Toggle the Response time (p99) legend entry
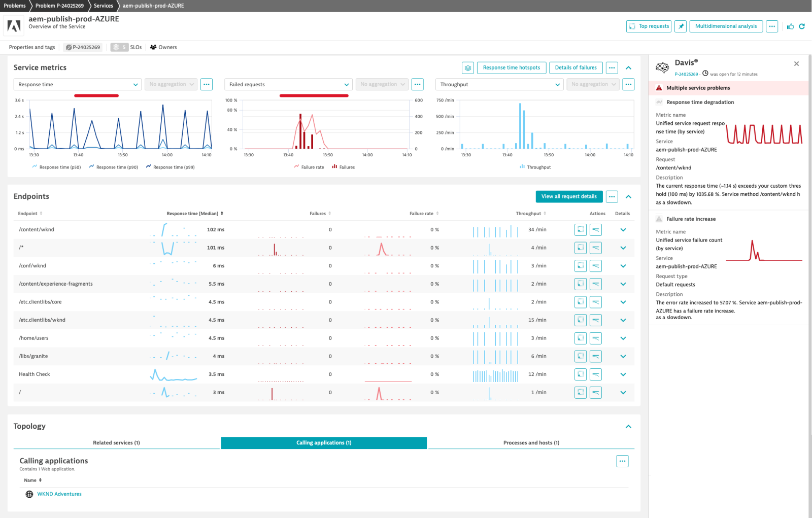812x518 pixels. point(170,166)
